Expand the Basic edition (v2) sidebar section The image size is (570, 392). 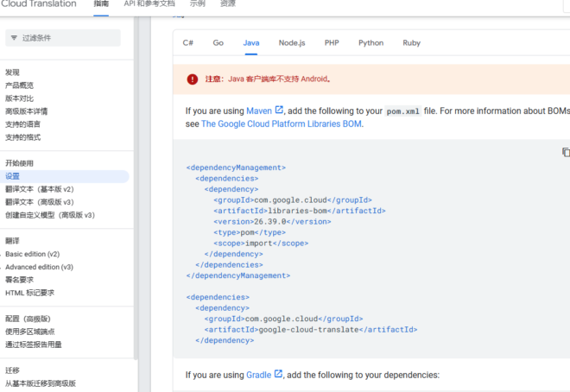(x=32, y=254)
